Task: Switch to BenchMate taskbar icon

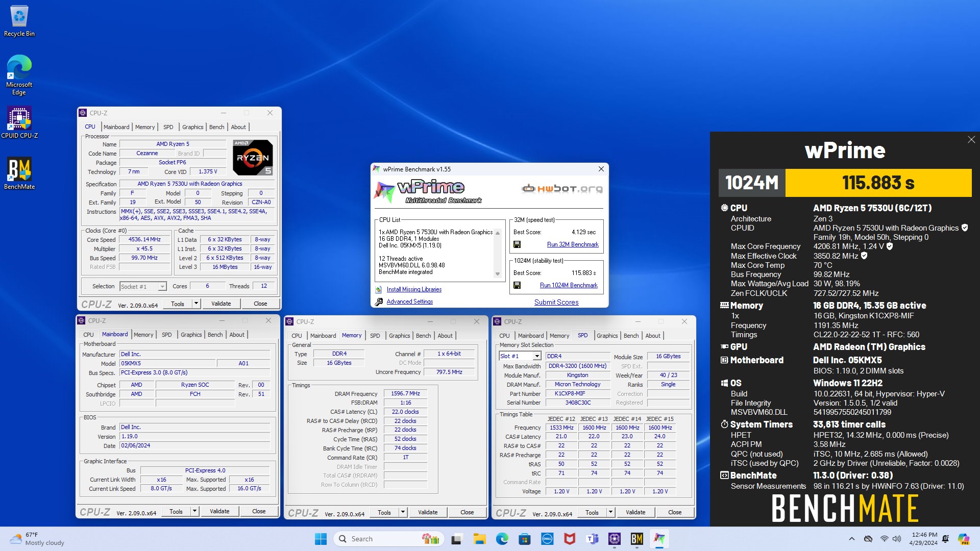Action: tap(637, 539)
